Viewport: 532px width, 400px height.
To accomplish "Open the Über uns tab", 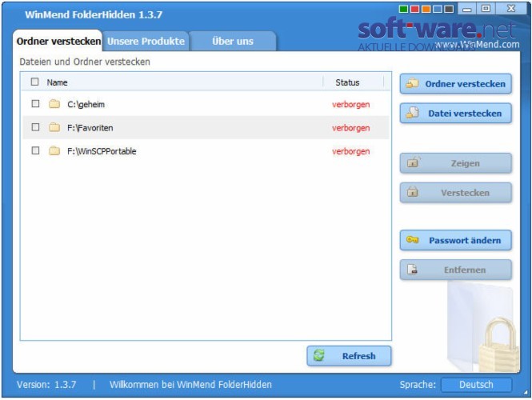I will point(233,41).
